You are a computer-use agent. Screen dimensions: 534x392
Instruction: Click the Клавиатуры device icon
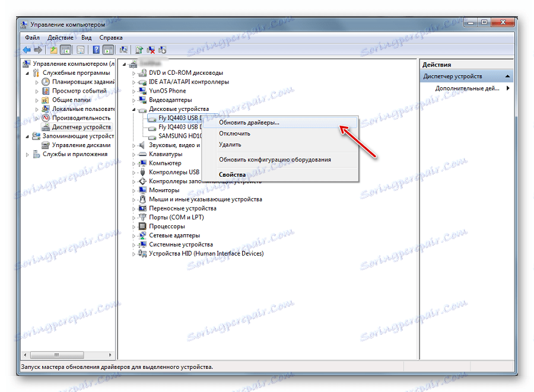pyautogui.click(x=142, y=154)
